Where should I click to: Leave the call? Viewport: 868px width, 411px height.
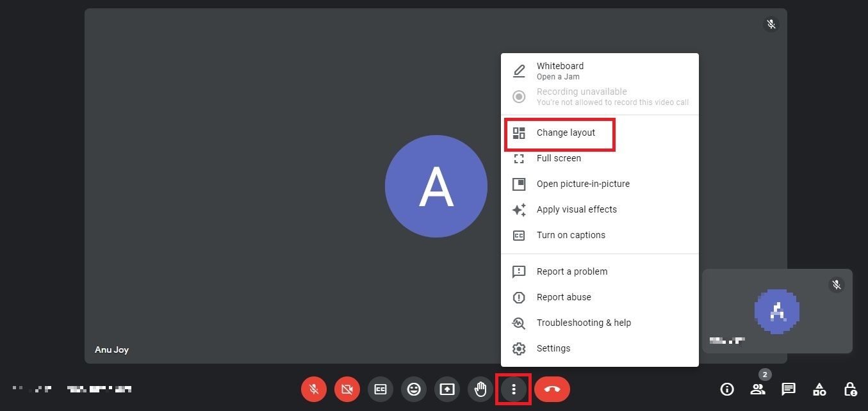pos(552,389)
